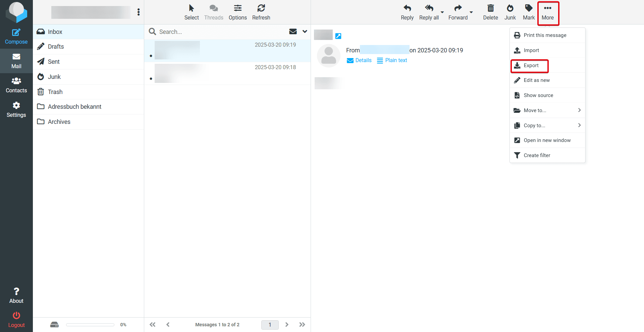Switch message view to Plain text

click(396, 60)
